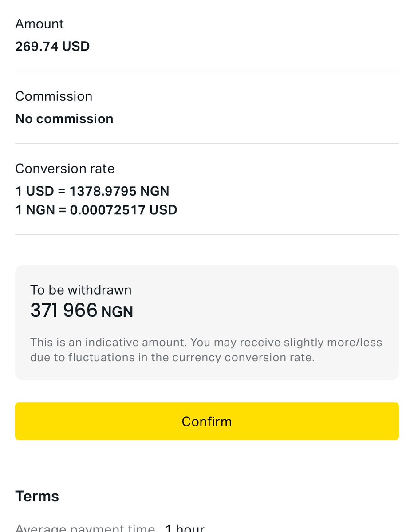Viewport: 414px width, 532px height.
Task: Select the 269.74 USD amount value
Action: [53, 47]
